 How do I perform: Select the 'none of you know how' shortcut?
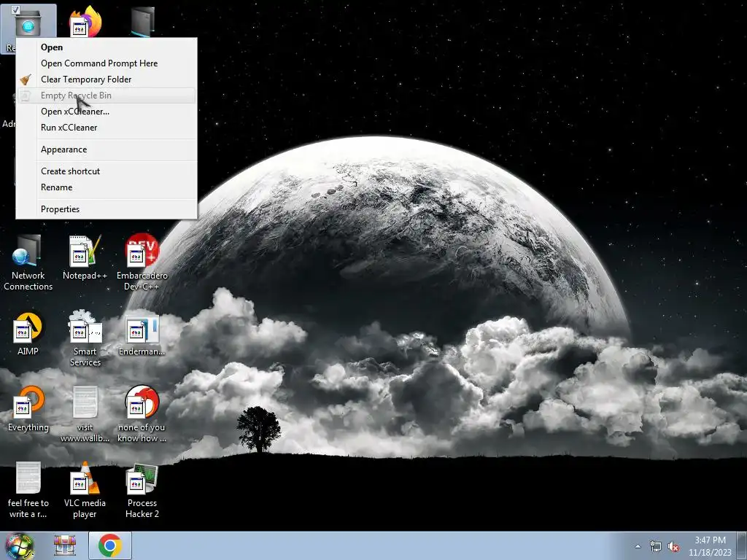(142, 414)
